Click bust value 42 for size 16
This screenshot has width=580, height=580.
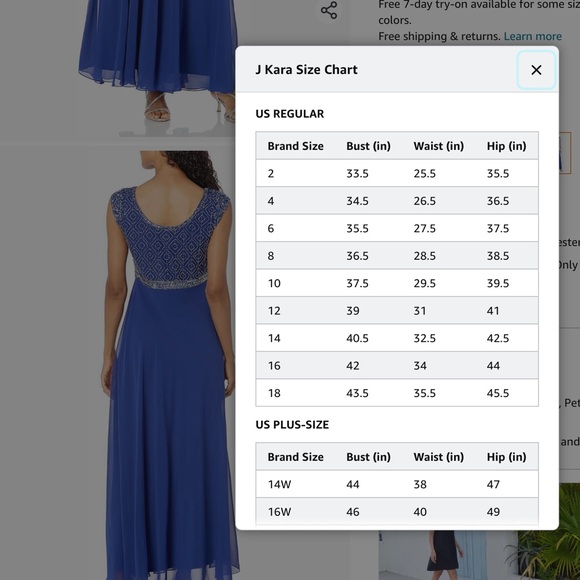click(x=353, y=365)
